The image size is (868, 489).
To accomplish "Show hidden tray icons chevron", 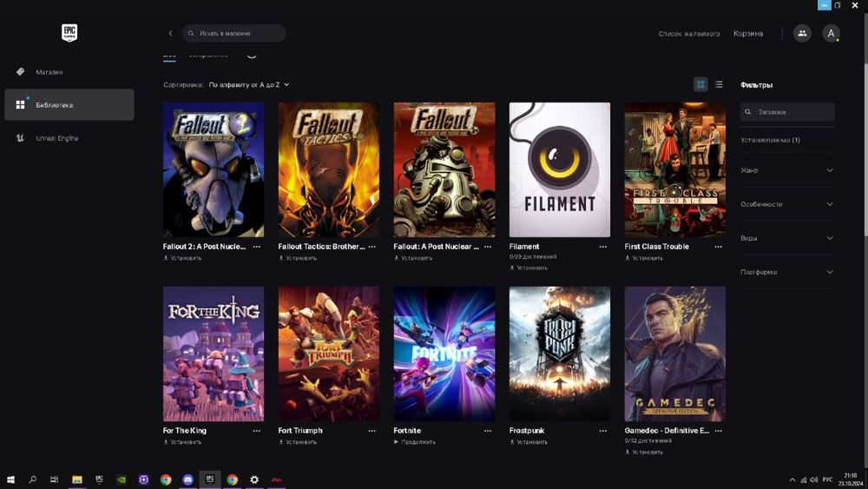I will coord(792,479).
